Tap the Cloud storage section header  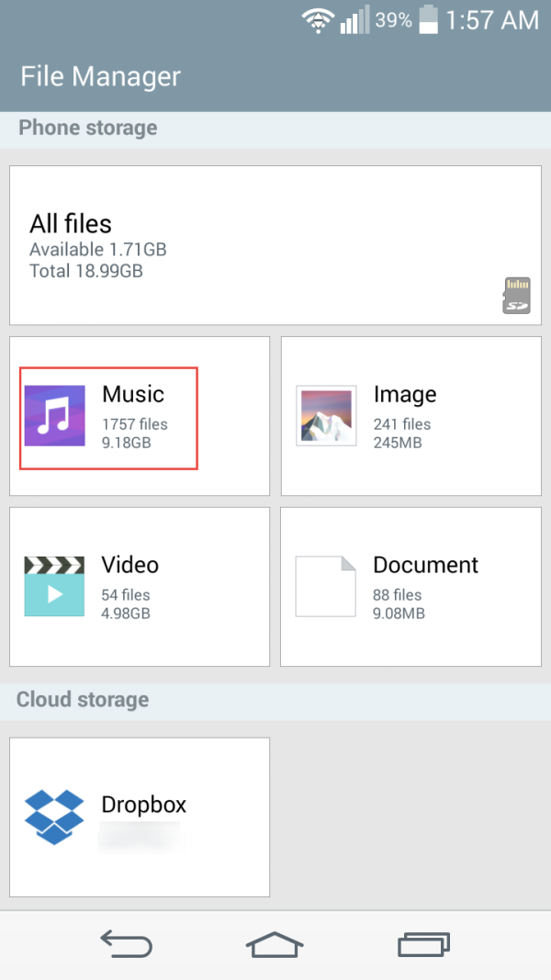click(x=83, y=700)
